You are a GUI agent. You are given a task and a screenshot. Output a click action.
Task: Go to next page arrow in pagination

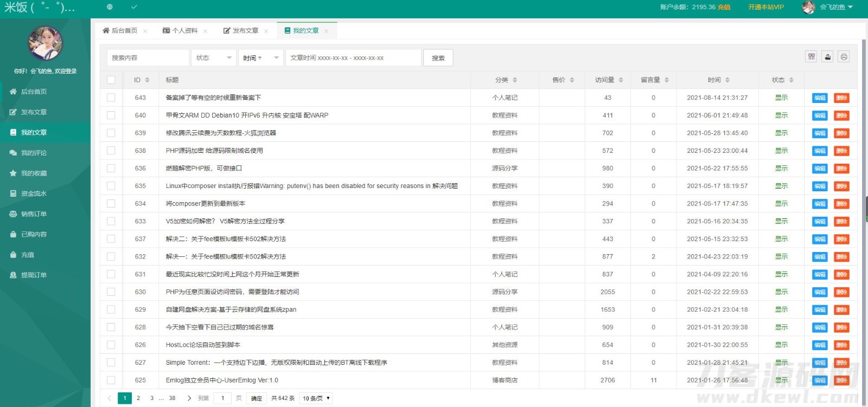coord(189,398)
